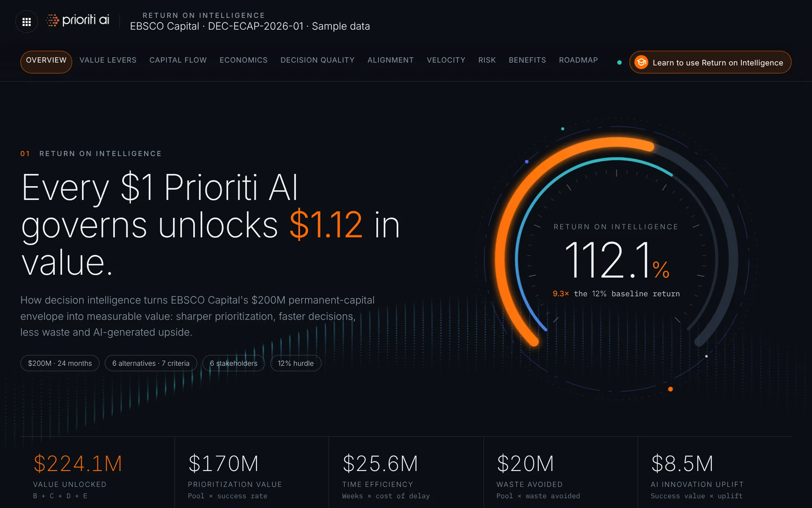Click the Prioriti AI logo
Viewport: 812px width, 508px height.
click(x=78, y=20)
